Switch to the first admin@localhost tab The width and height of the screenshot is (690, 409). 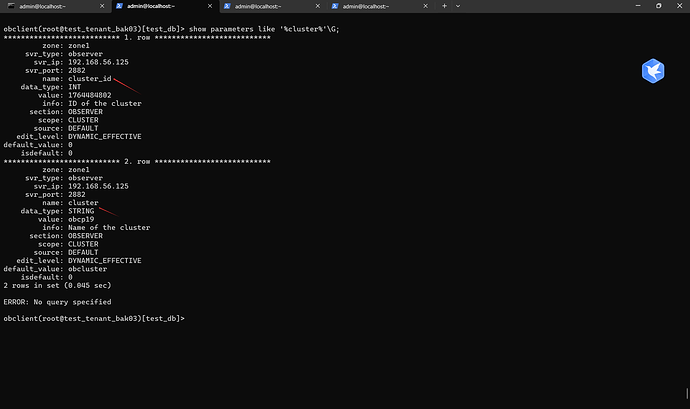(50, 6)
